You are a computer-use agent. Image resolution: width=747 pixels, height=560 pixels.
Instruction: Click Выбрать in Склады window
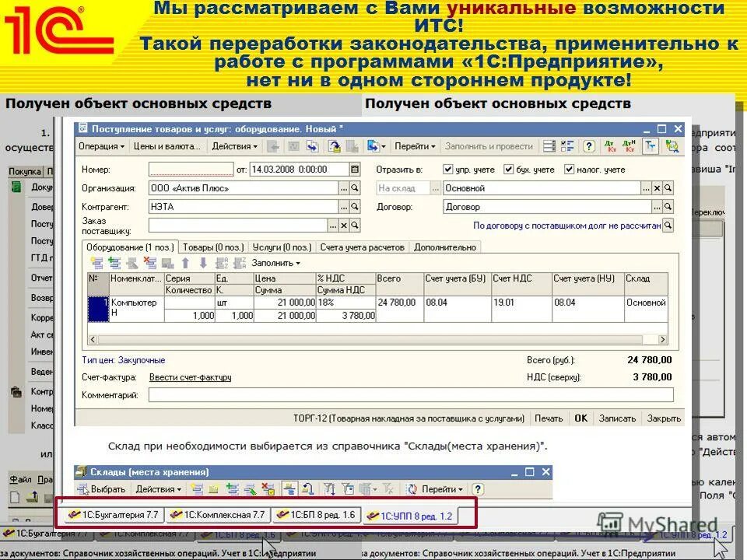[102, 489]
